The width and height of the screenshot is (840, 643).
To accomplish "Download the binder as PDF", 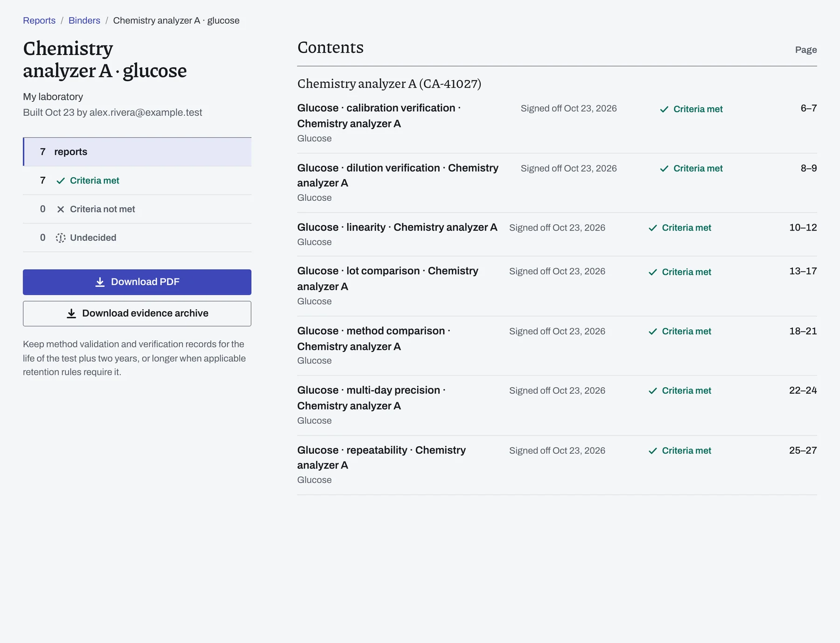I will [137, 282].
